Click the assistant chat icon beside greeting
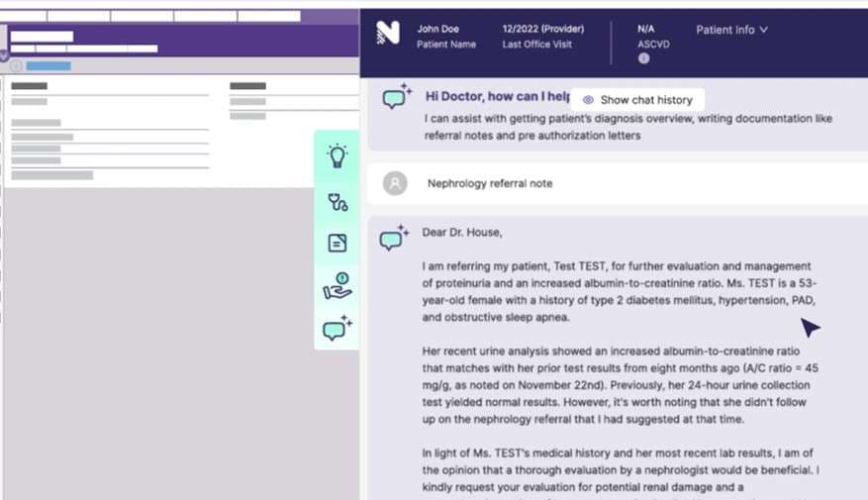Viewport: 868px width, 500px height. (396, 97)
